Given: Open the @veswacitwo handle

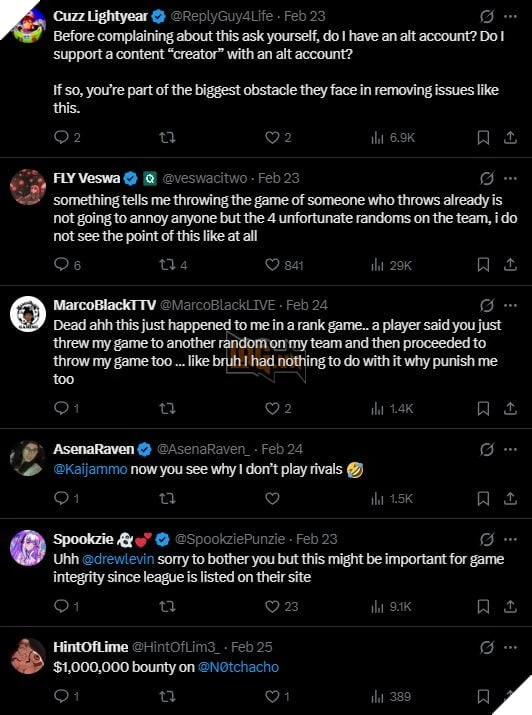Looking at the screenshot, I should pos(205,178).
